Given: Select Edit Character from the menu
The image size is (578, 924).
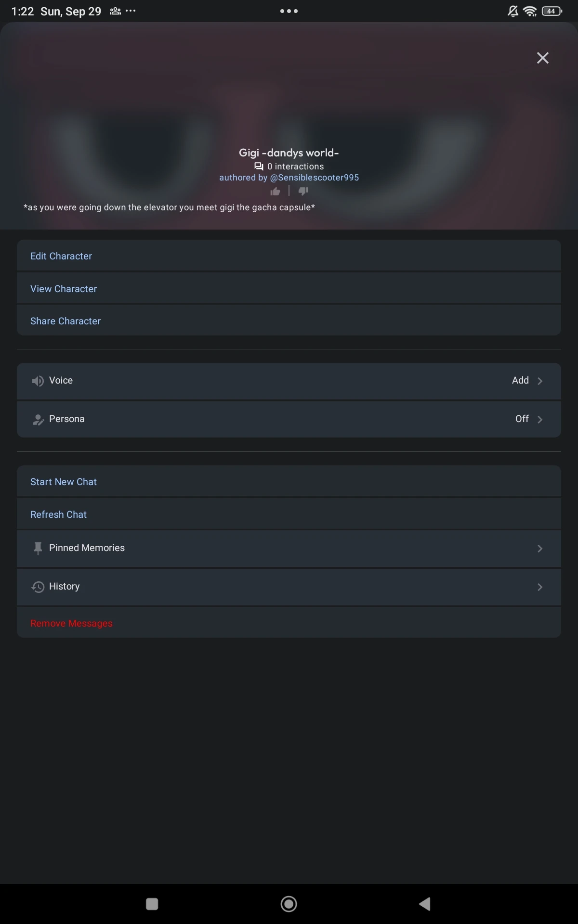Looking at the screenshot, I should [x=61, y=256].
